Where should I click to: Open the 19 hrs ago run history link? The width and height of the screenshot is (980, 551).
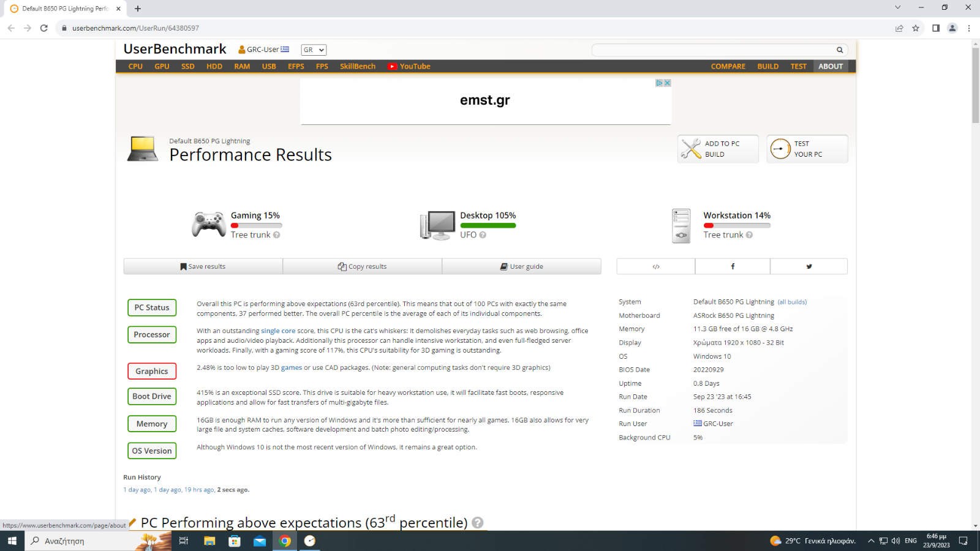click(x=199, y=490)
